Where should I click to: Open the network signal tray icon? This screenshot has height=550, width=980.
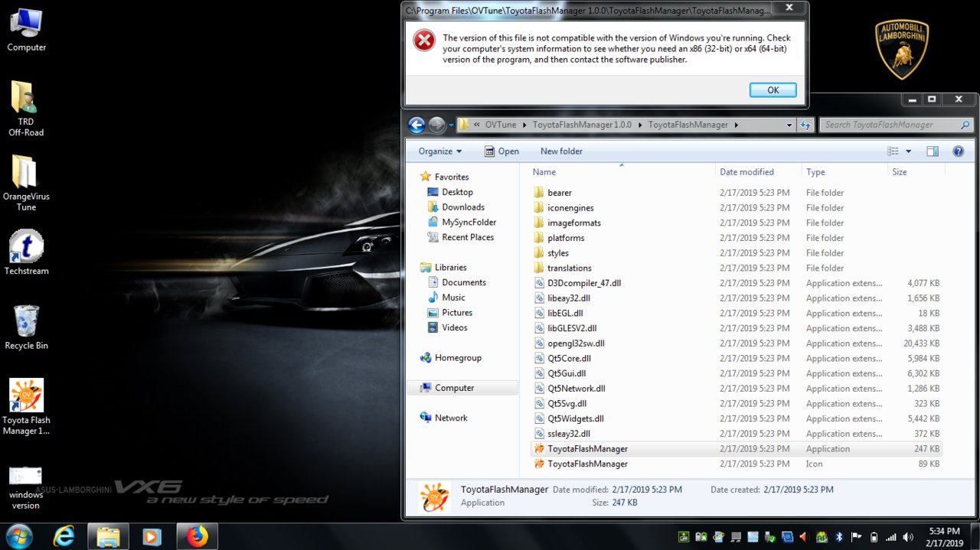tap(890, 537)
